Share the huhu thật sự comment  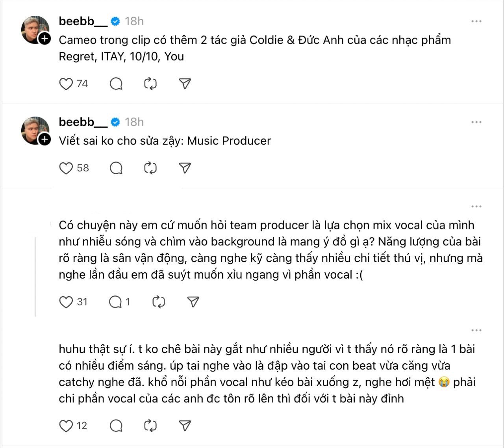coord(185,426)
